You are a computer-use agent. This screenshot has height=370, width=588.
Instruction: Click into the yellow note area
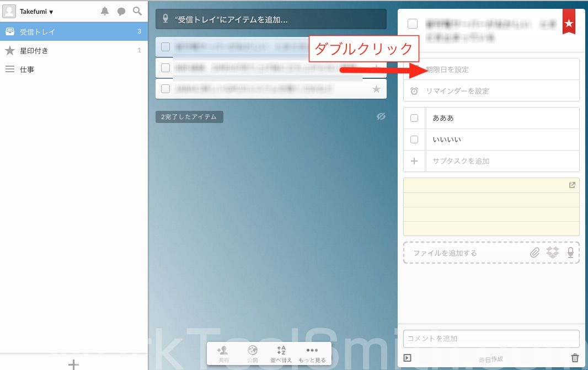491,207
